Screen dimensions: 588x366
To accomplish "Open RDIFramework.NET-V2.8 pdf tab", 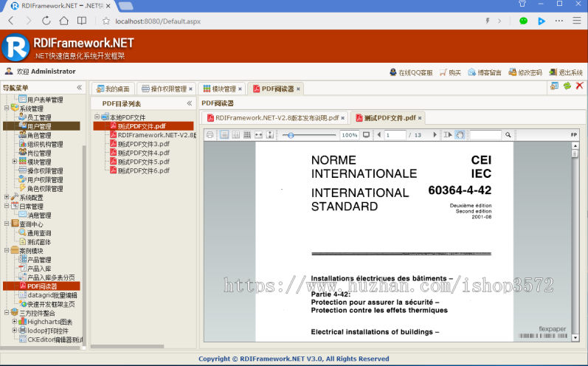I will (277, 118).
